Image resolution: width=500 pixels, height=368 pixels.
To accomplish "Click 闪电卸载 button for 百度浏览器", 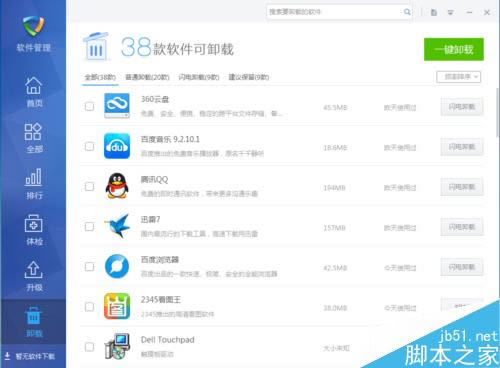I will [x=462, y=267].
